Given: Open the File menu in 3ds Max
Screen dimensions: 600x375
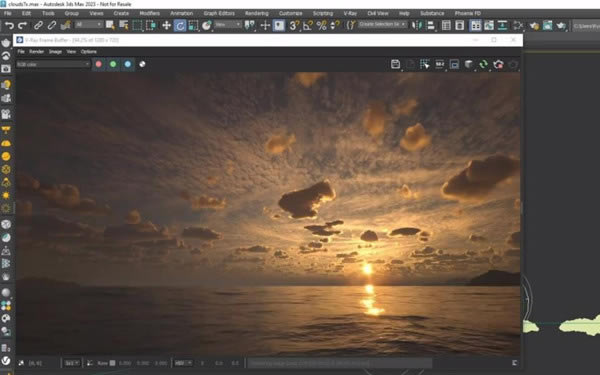Looking at the screenshot, I should click(x=8, y=13).
